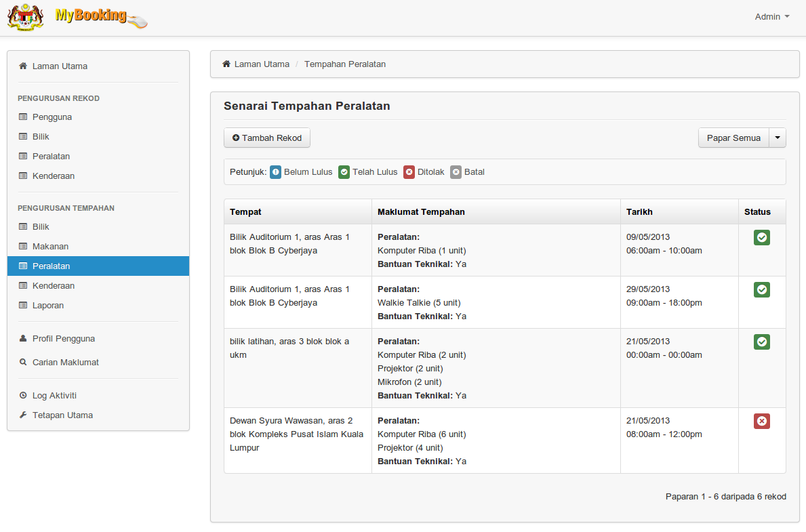The image size is (806, 532).
Task: Click the blue Belum Lulus legend icon
Action: pyautogui.click(x=276, y=172)
